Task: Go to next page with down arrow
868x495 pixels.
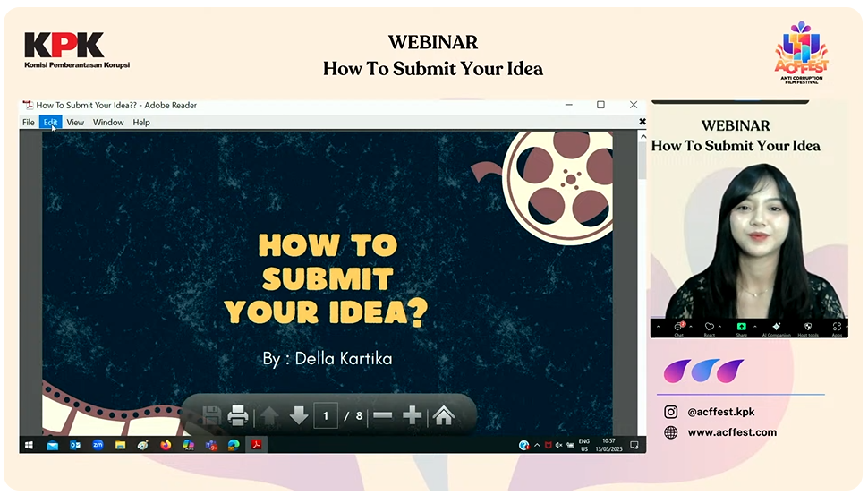Action: click(299, 415)
